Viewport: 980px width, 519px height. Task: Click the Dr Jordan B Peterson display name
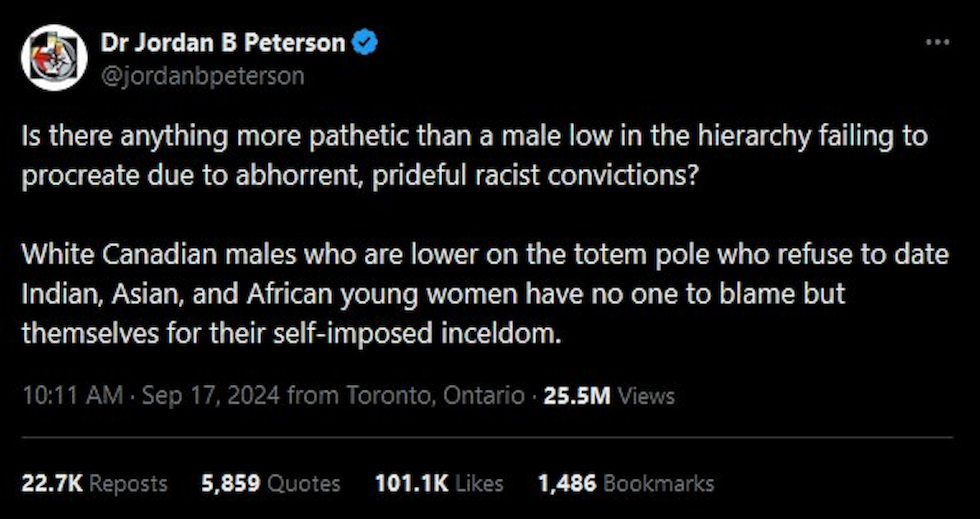[x=223, y=43]
